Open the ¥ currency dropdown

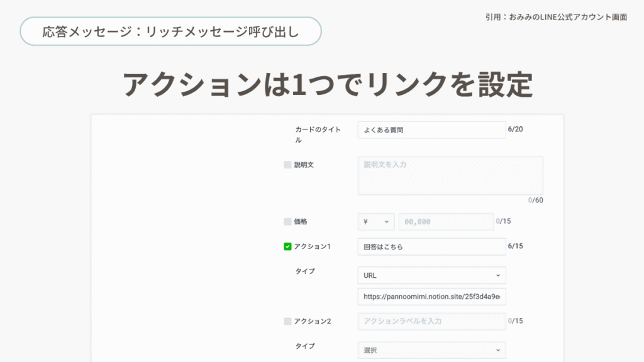click(376, 222)
